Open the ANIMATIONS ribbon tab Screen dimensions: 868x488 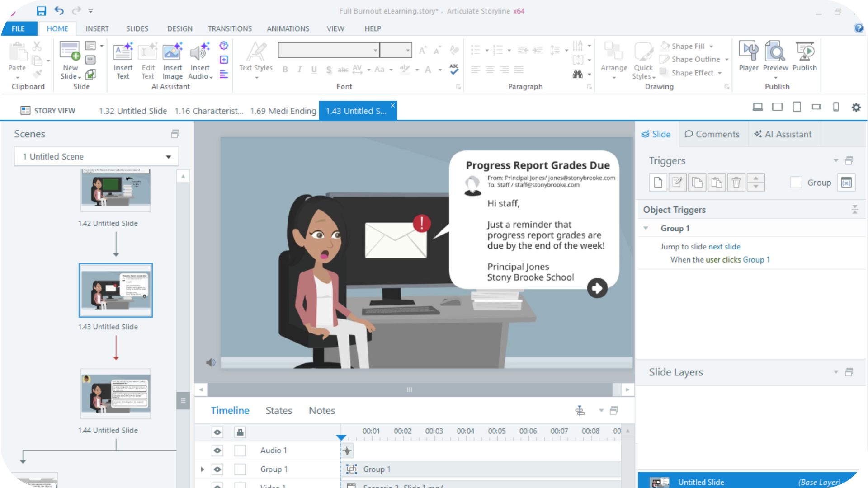[x=288, y=28]
